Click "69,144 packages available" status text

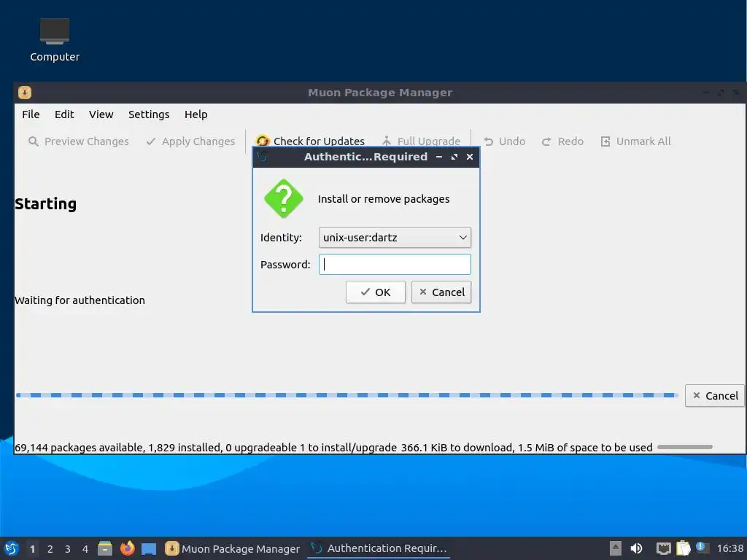[79, 448]
